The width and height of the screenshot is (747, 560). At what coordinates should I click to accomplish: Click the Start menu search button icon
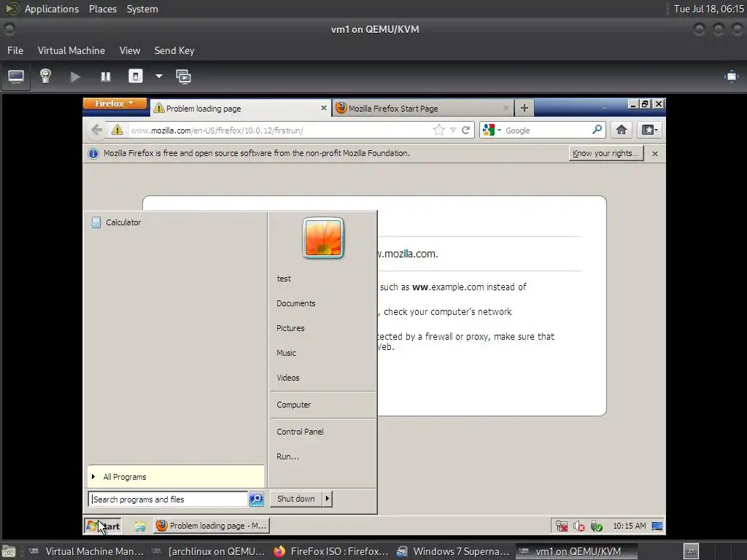(256, 499)
